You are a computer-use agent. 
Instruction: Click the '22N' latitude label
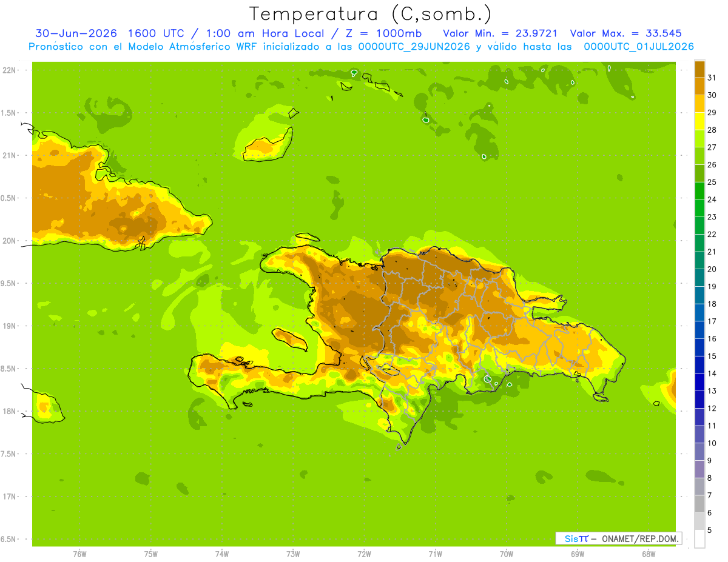[10, 70]
